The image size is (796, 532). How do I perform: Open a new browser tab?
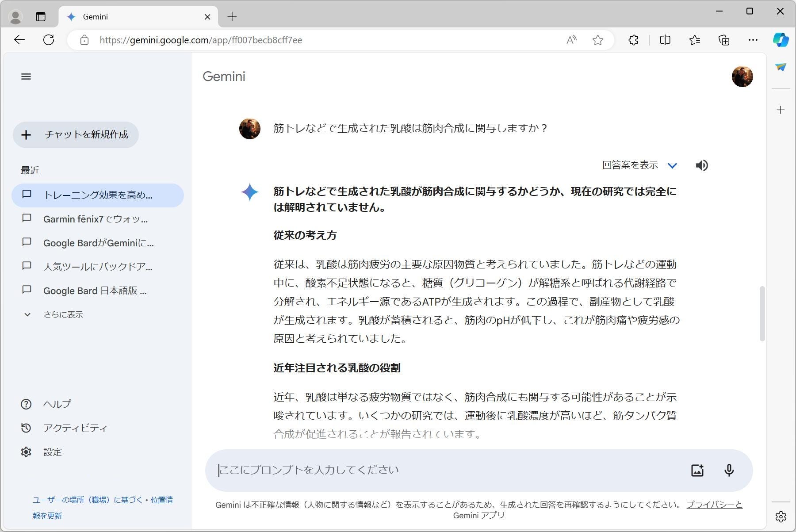coord(232,17)
